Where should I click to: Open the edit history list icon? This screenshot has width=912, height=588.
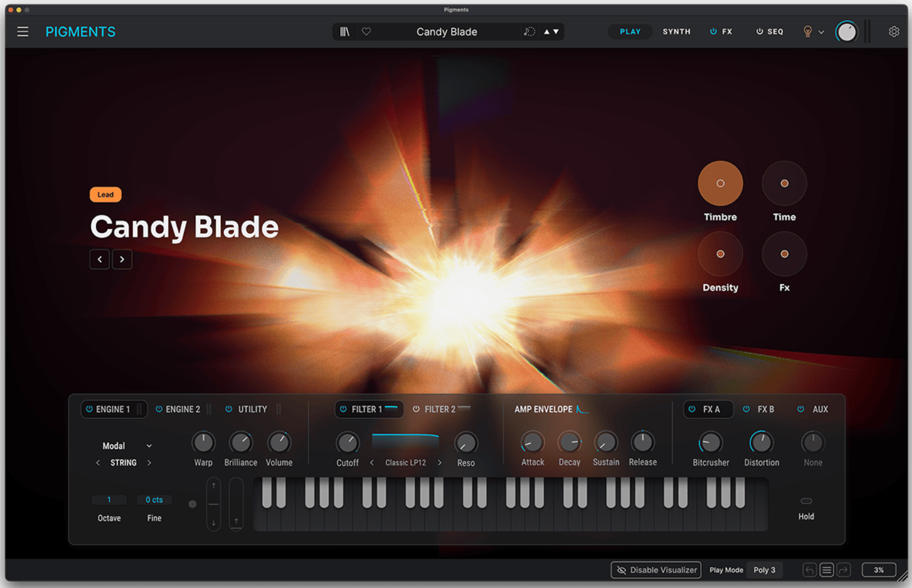click(x=826, y=570)
